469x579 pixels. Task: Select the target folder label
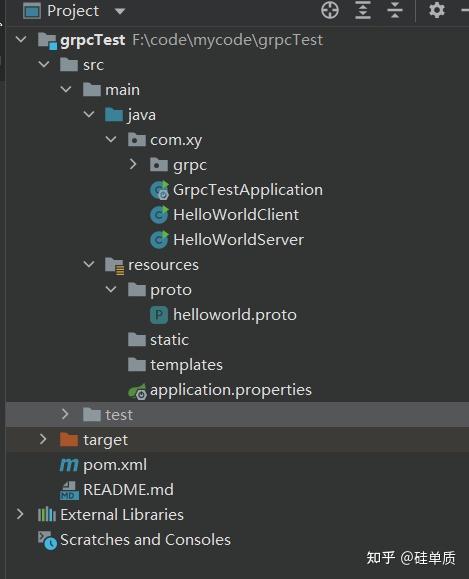point(106,441)
